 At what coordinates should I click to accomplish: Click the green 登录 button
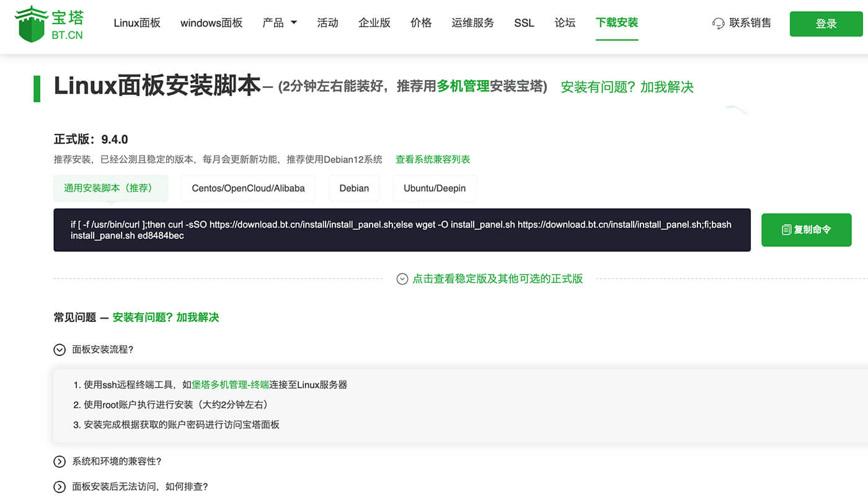826,24
